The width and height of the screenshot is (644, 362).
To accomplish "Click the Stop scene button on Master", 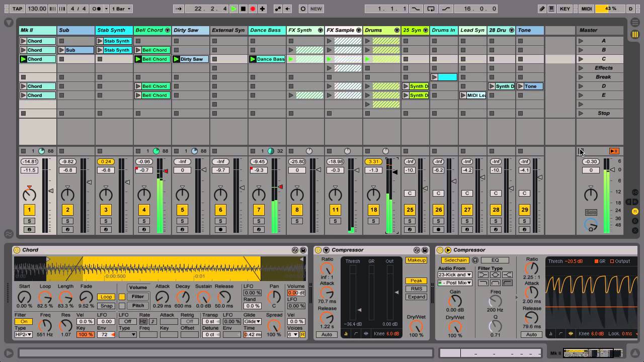I will coord(603,113).
